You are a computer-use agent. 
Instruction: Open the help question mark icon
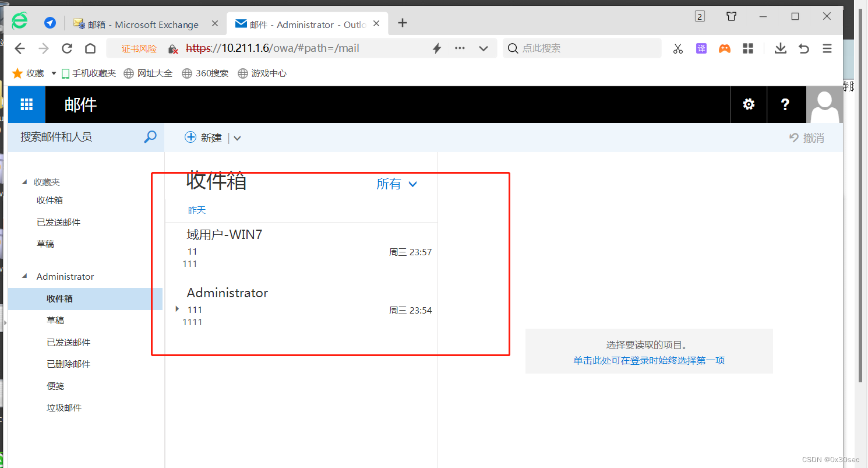click(785, 104)
